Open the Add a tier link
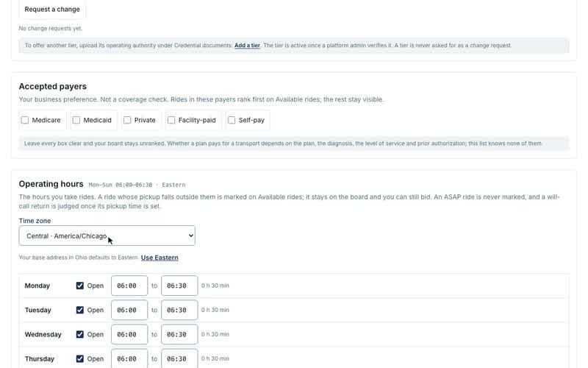The width and height of the screenshot is (588, 368). [247, 46]
